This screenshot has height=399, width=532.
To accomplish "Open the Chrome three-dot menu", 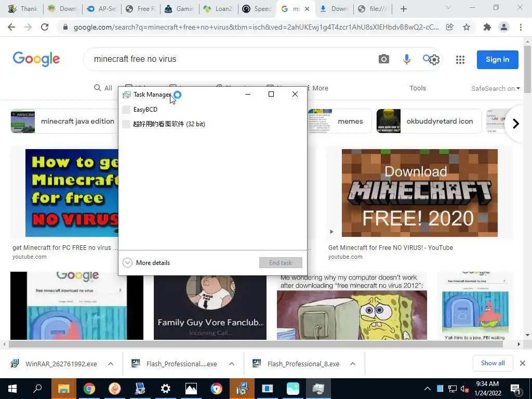I will 521,27.
